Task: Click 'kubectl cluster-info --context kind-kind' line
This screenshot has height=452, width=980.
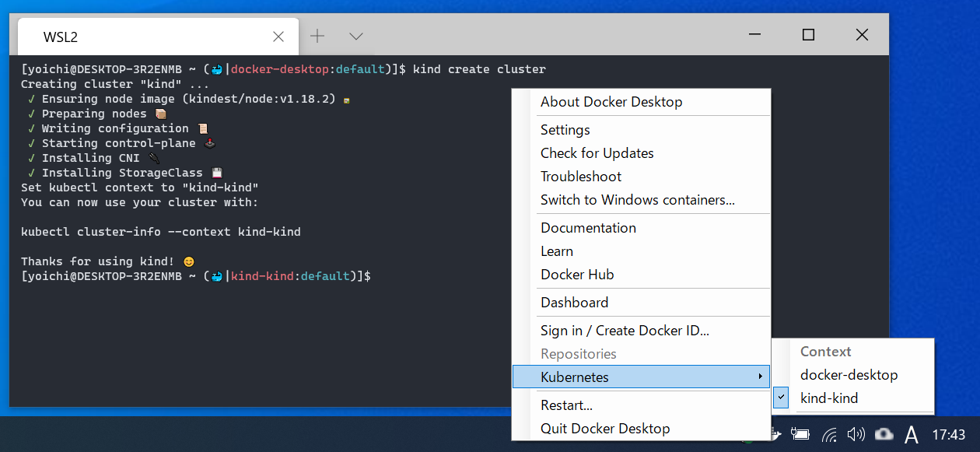Action: 161,232
